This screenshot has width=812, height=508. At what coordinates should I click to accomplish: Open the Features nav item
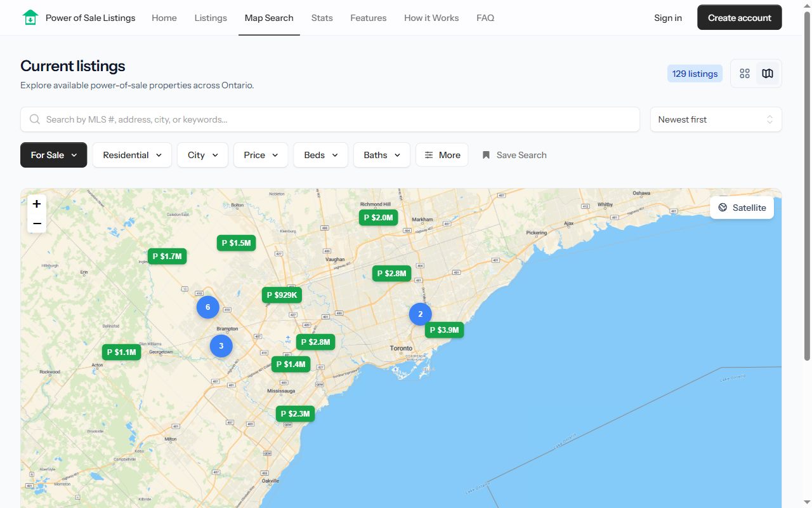pos(368,18)
